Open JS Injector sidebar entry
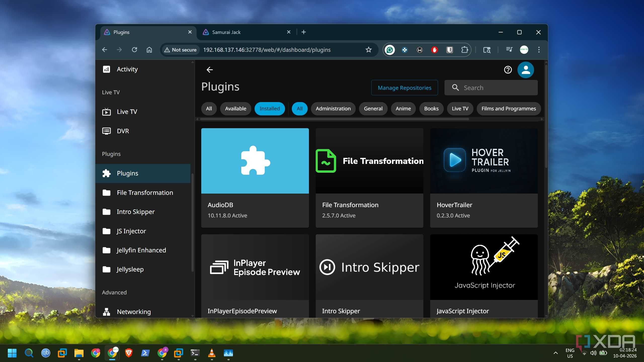 click(143, 231)
